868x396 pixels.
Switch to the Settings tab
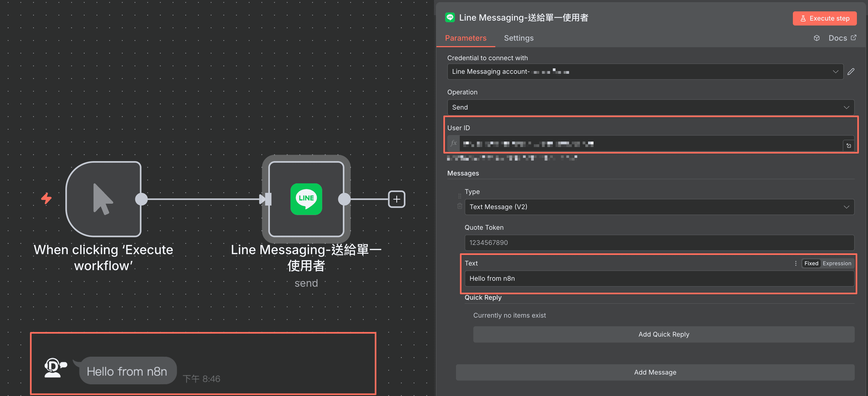point(519,38)
